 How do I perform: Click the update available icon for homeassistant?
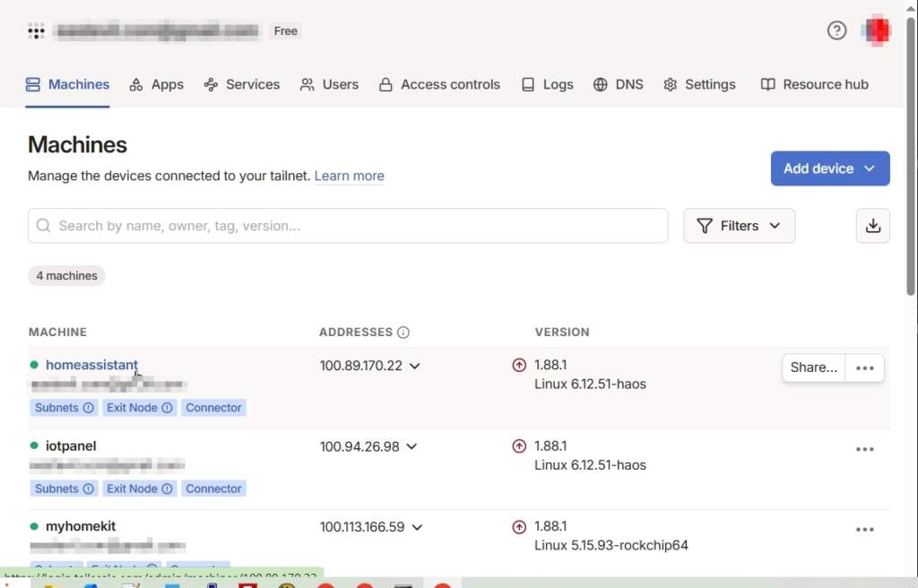(519, 365)
